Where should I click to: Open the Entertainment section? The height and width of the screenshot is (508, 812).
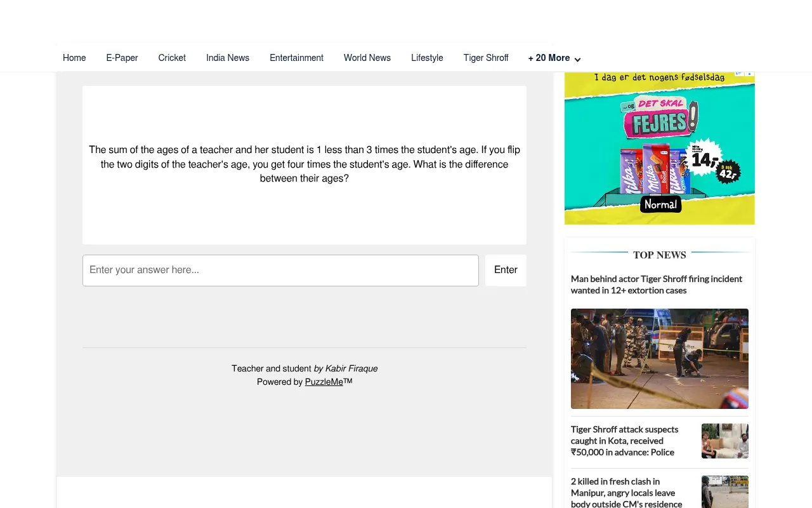(296, 58)
